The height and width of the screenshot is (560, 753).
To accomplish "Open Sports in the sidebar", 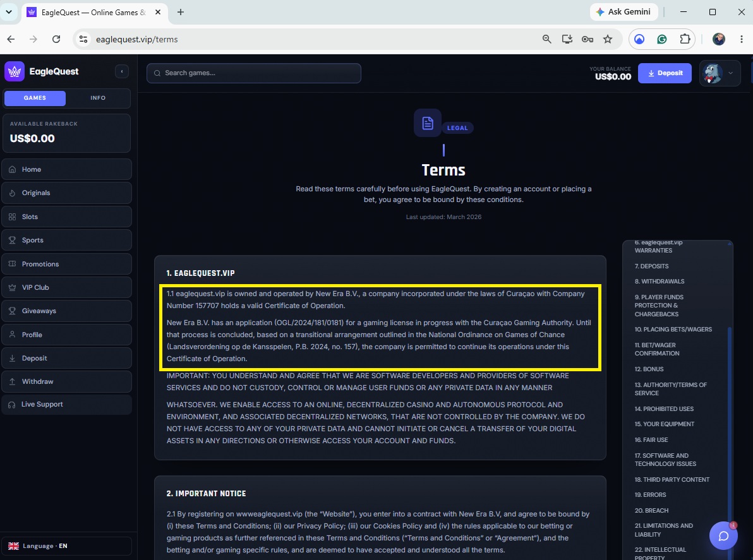I will click(67, 240).
